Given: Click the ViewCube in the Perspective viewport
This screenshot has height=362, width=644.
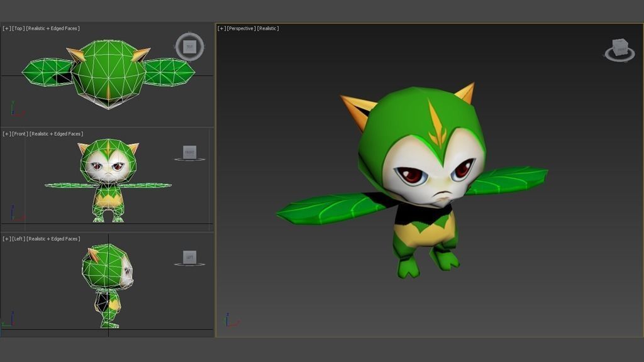Looking at the screenshot, I should click(x=619, y=50).
